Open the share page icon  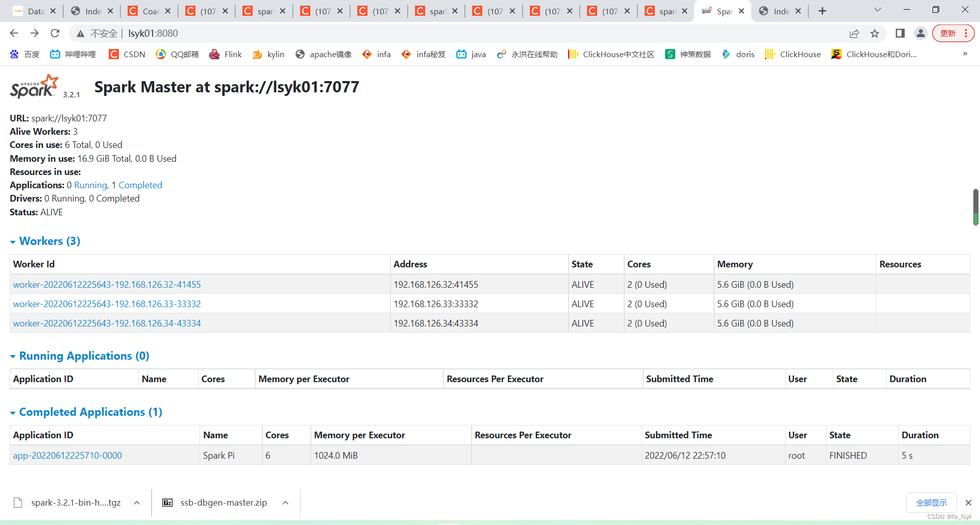coord(854,33)
